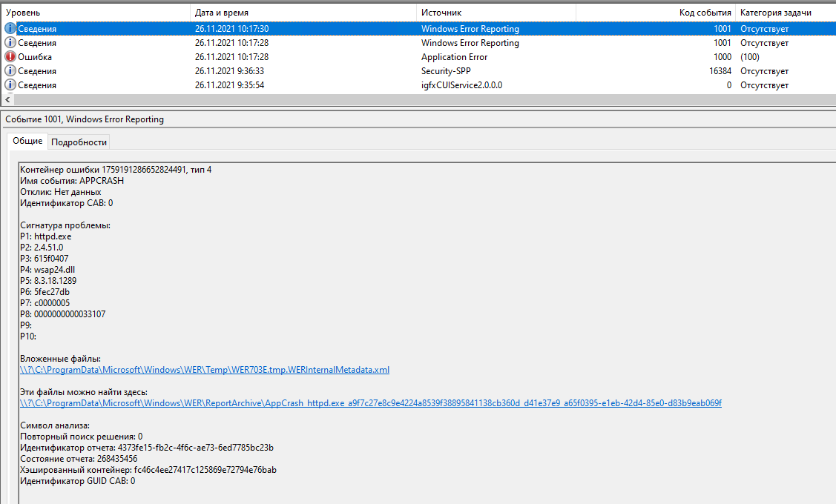
Task: Click info icon of selected 10:17:30 event
Action: click(10, 29)
